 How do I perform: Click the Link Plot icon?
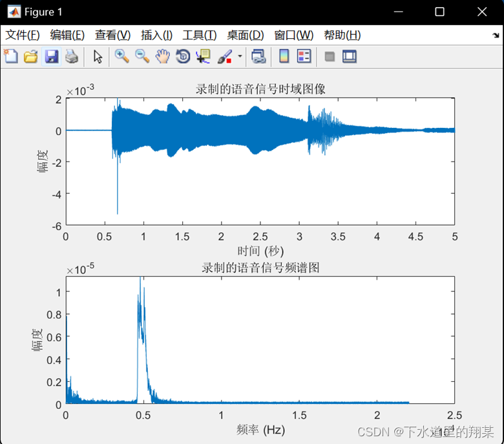pos(258,57)
